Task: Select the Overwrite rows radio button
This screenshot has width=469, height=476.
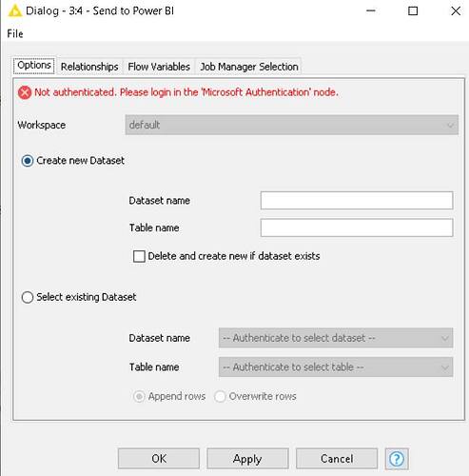Action: click(x=220, y=396)
